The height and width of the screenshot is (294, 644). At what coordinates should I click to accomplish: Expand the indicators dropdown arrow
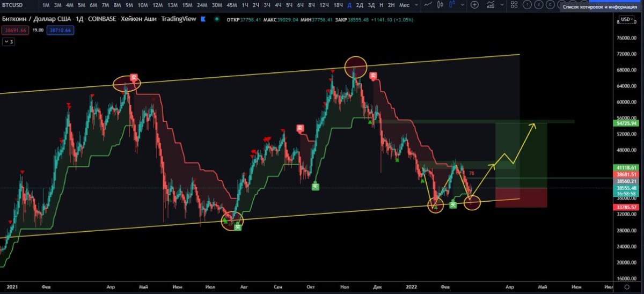pos(502,5)
